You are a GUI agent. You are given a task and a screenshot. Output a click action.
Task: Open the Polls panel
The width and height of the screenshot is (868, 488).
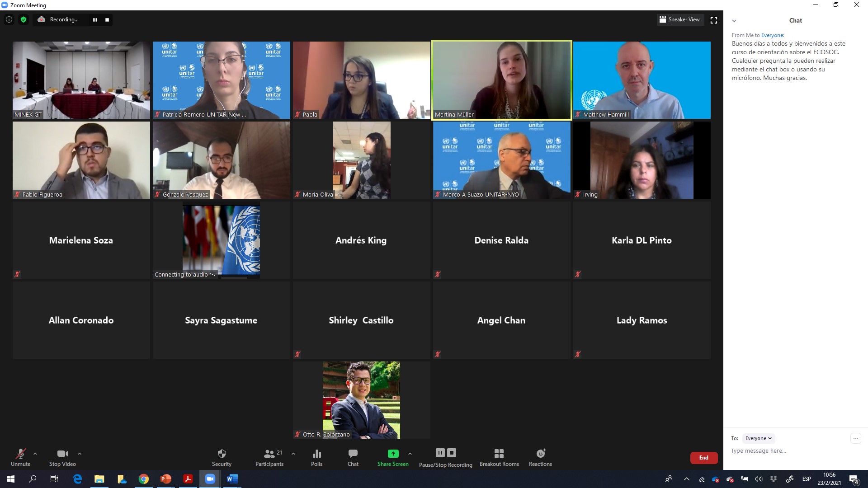[x=316, y=454]
